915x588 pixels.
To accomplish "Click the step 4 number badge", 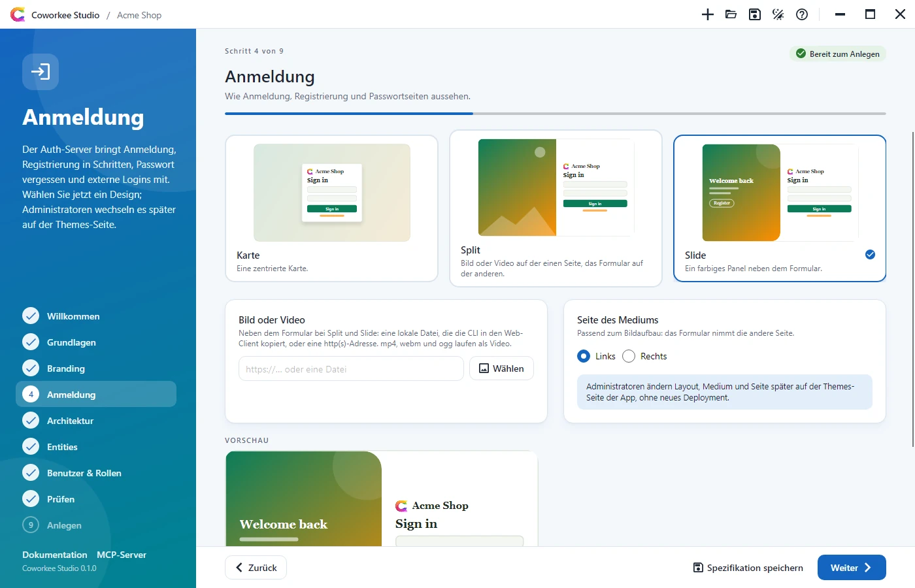I will click(31, 394).
